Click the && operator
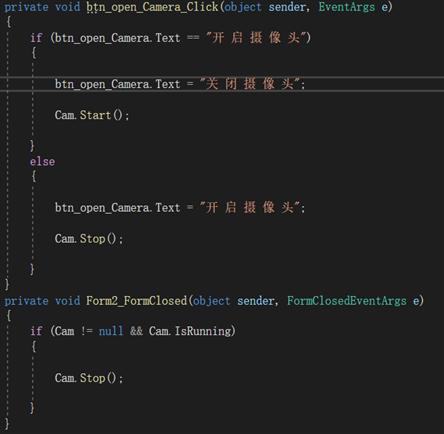 (136, 331)
